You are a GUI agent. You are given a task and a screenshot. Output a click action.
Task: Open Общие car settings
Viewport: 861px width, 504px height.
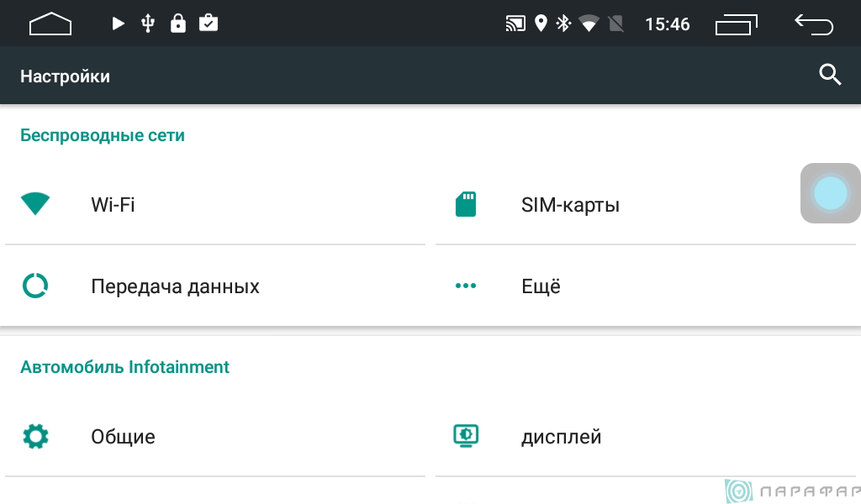click(x=215, y=437)
